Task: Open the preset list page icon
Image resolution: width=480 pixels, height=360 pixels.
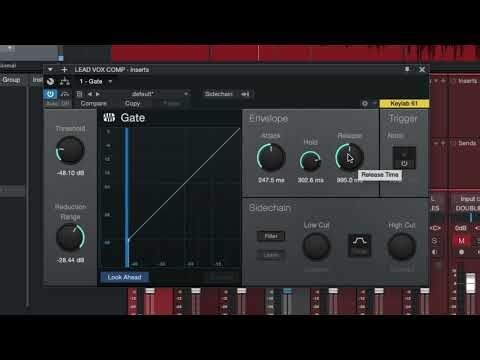Action: (79, 94)
